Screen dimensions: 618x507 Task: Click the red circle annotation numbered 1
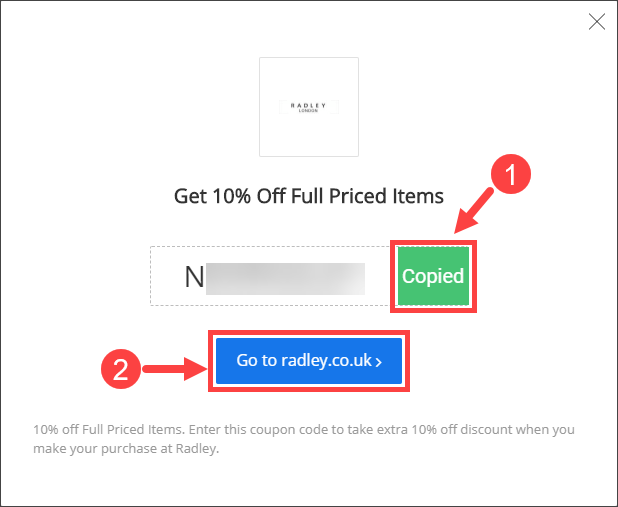pyautogui.click(x=511, y=174)
